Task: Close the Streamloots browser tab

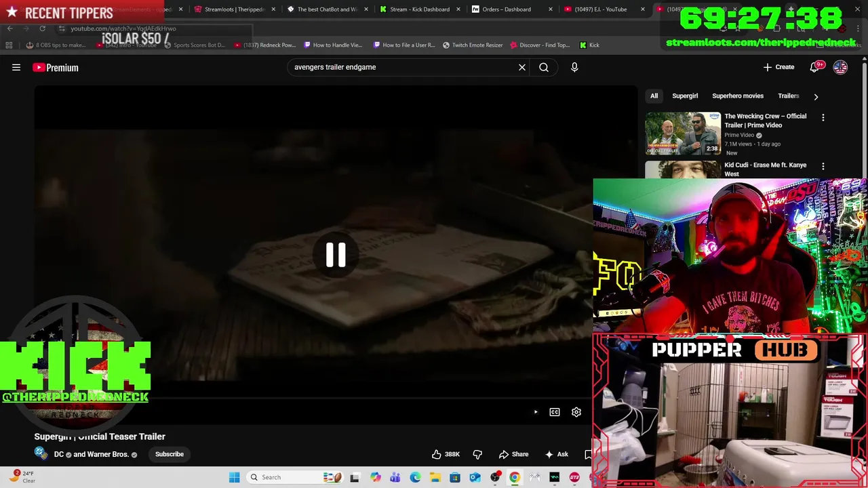Action: coord(273,9)
